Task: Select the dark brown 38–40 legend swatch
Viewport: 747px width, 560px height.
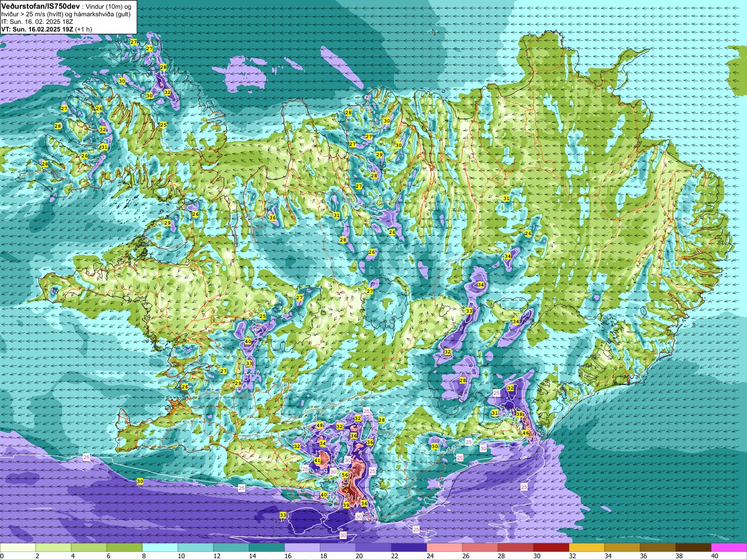Action: tap(694, 548)
